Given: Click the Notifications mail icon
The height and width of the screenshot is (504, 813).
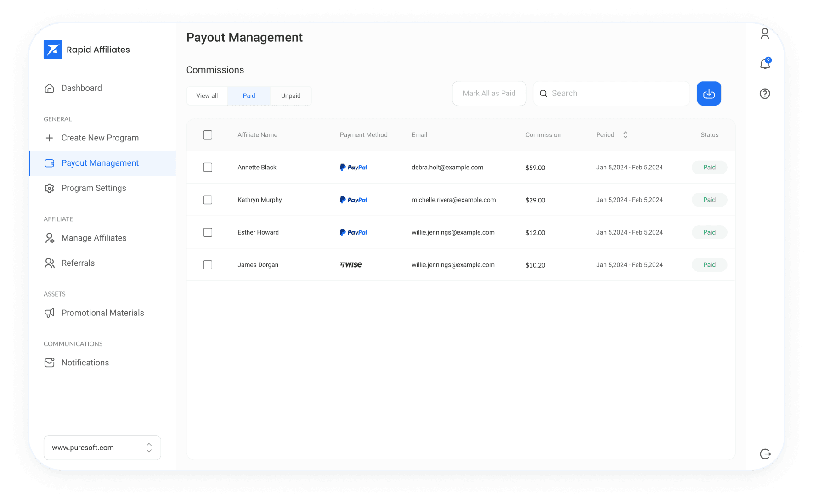Looking at the screenshot, I should (49, 363).
